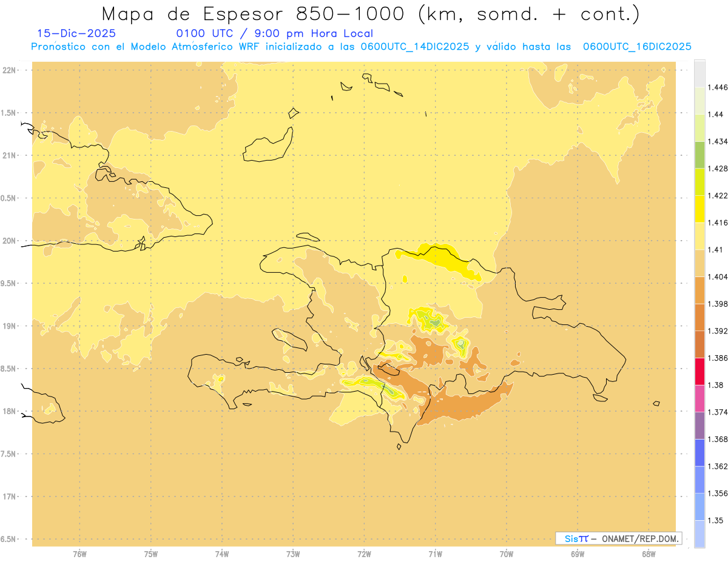Click the legend value "1.374"
The width and height of the screenshot is (728, 562).
coord(718,412)
